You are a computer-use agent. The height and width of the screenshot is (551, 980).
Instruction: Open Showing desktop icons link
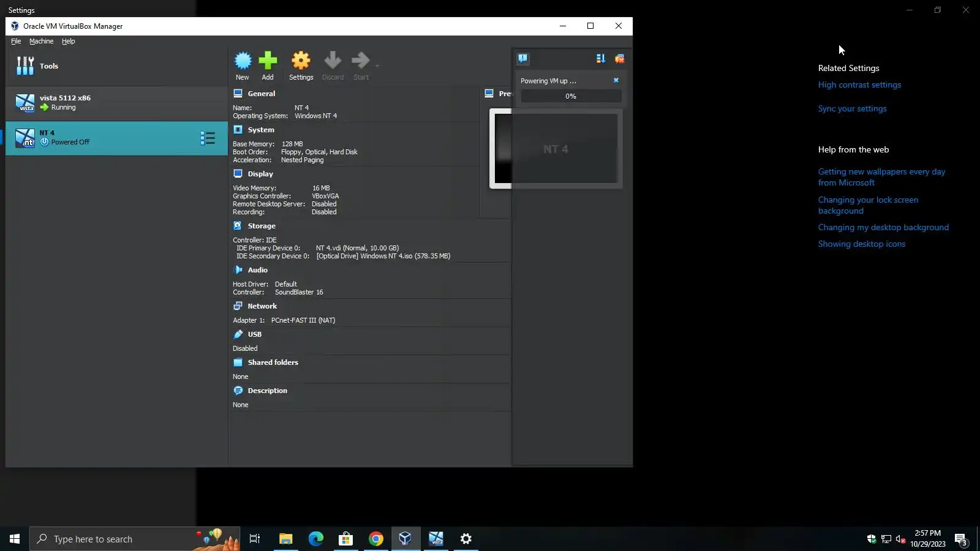coord(861,244)
